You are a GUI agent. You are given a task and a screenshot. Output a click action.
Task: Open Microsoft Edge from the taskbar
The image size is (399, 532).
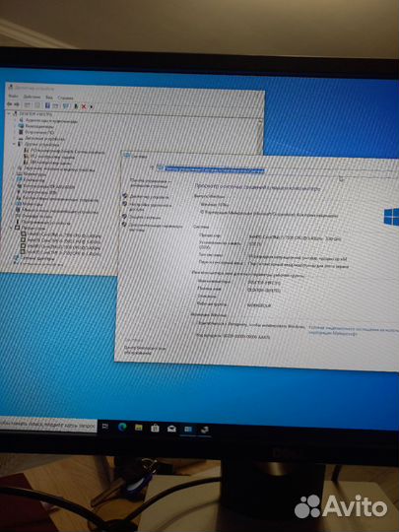(122, 428)
